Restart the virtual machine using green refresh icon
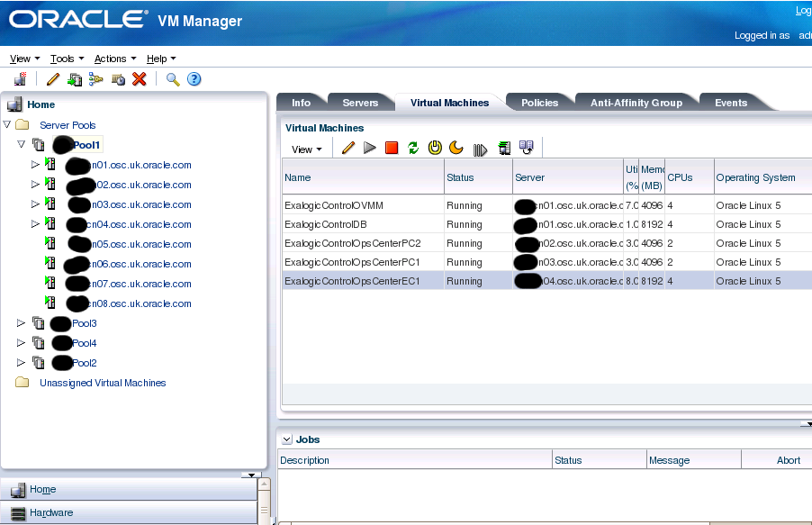Screen dimensions: 812x525 pyautogui.click(x=413, y=147)
